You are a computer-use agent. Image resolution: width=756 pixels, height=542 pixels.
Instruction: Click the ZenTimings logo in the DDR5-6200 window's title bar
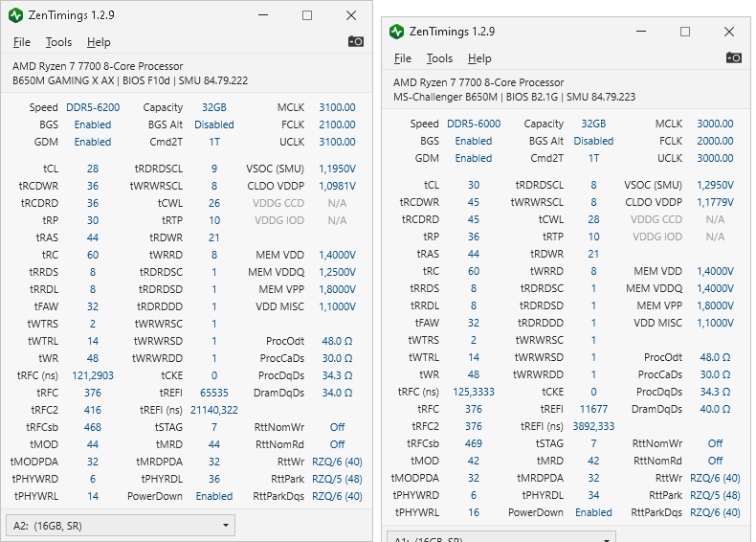pyautogui.click(x=16, y=16)
